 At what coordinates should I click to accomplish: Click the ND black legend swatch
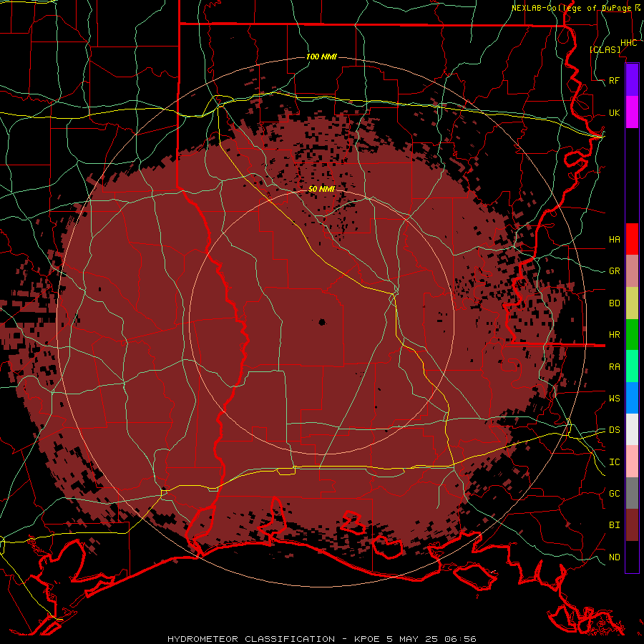(x=632, y=557)
